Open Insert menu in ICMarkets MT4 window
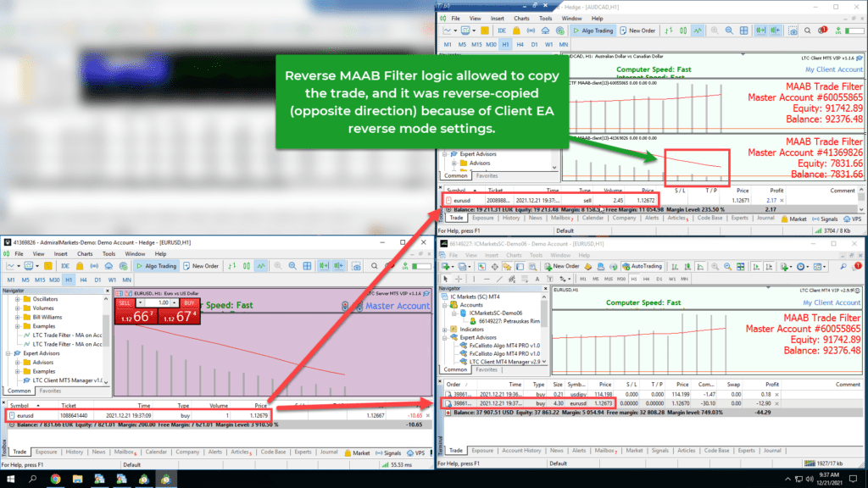This screenshot has height=488, width=868. [492, 255]
